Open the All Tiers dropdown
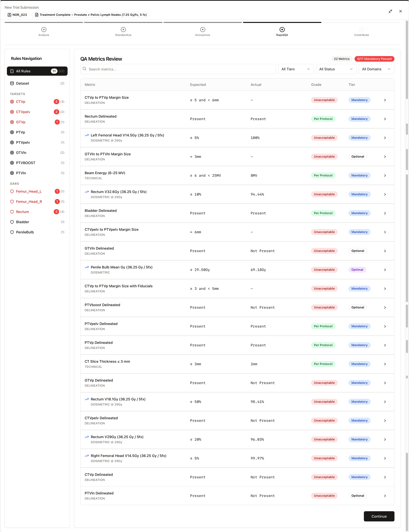 click(x=296, y=69)
